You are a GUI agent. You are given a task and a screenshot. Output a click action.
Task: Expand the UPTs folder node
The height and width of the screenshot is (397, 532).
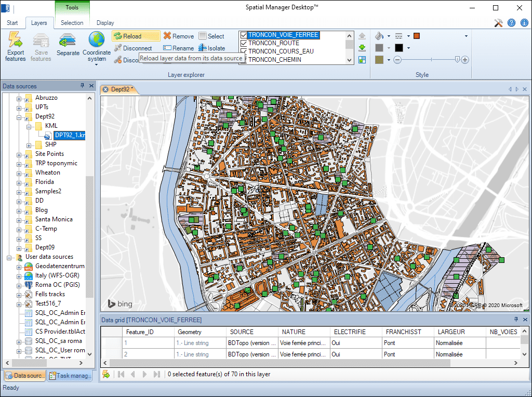19,108
